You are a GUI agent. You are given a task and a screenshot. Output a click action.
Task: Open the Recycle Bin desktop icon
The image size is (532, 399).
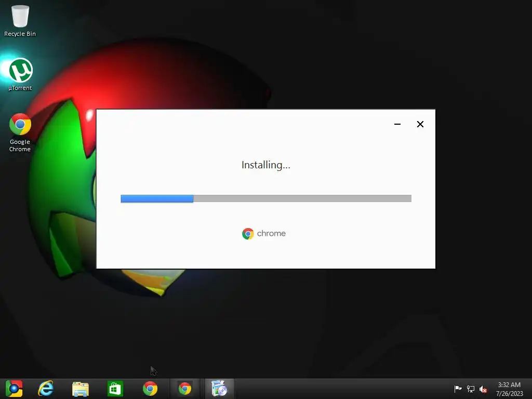[20, 20]
